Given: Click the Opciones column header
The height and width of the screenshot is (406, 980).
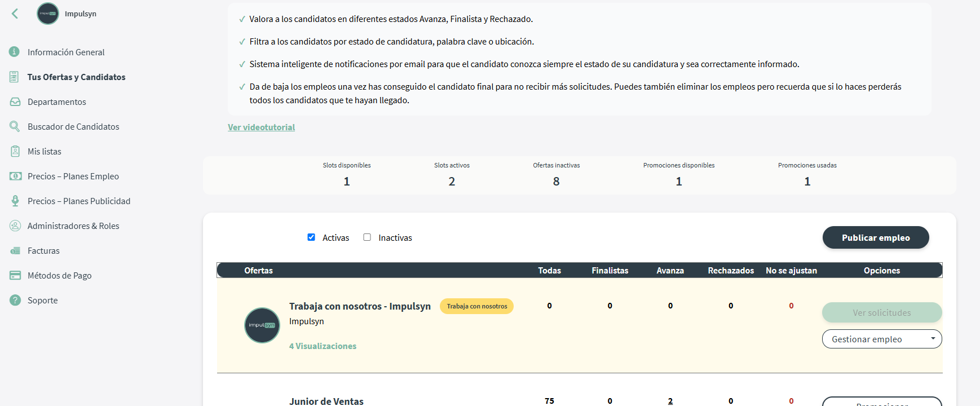Looking at the screenshot, I should pyautogui.click(x=882, y=270).
